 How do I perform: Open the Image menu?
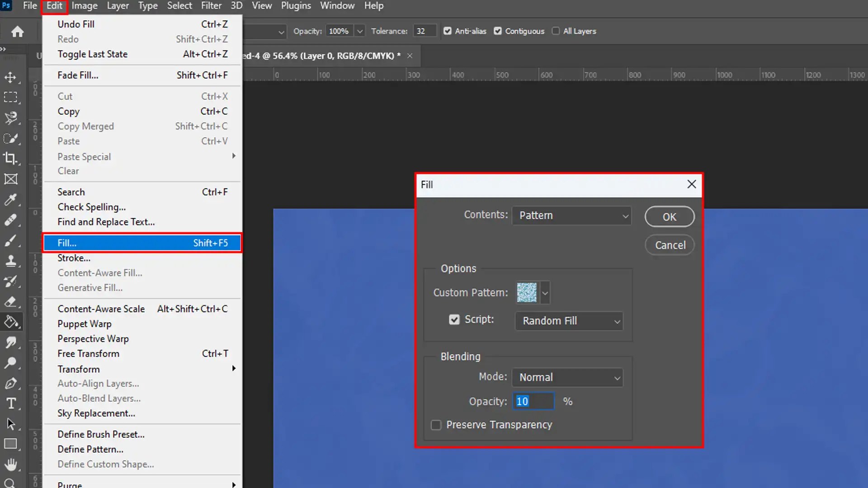[x=85, y=6]
